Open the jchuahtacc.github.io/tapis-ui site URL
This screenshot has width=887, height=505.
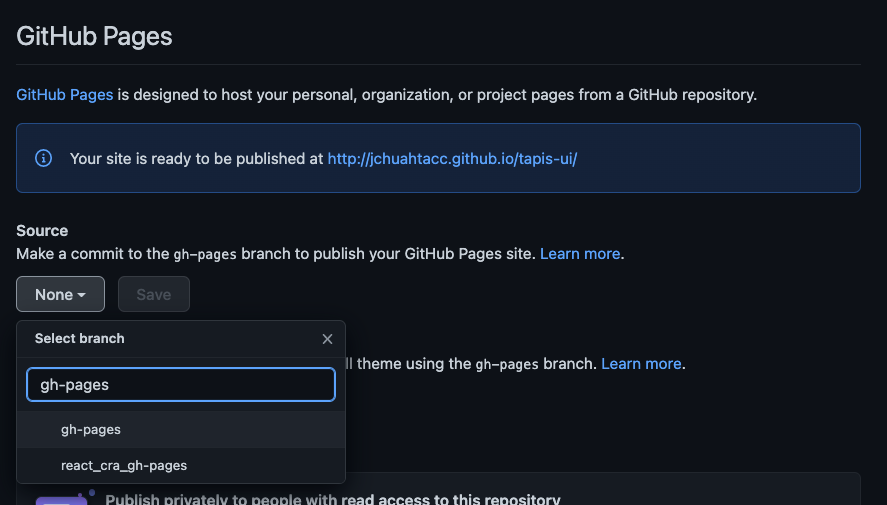click(x=452, y=158)
